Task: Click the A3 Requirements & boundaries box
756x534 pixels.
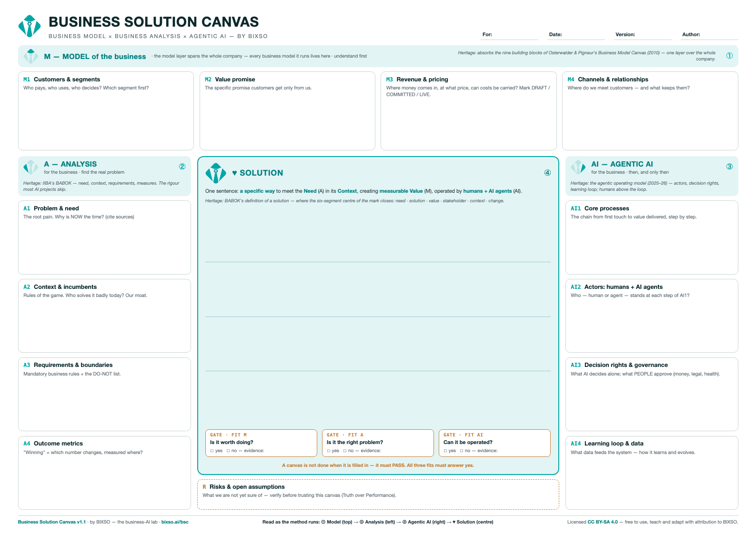Action: point(104,394)
